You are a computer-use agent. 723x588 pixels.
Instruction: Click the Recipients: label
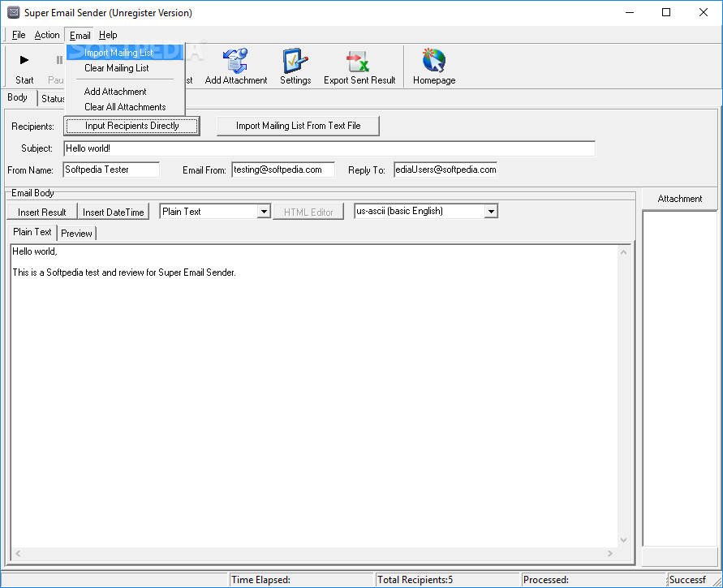[32, 127]
